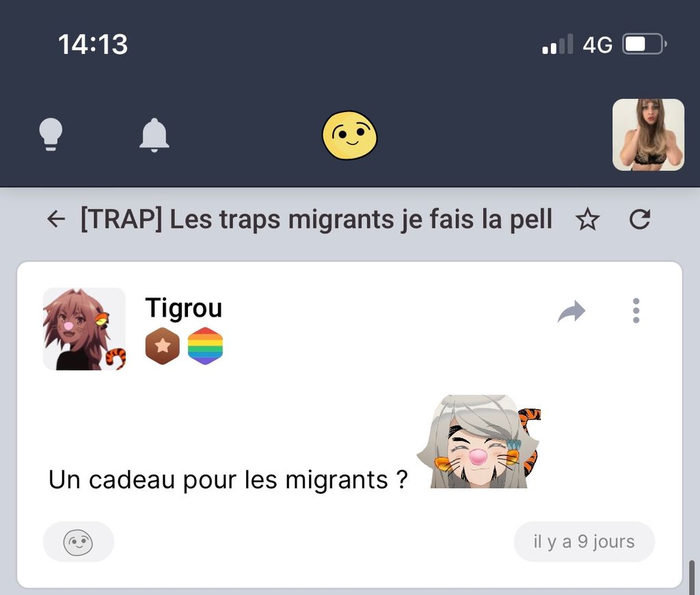
Task: Go back with the left arrow
Action: (56, 220)
